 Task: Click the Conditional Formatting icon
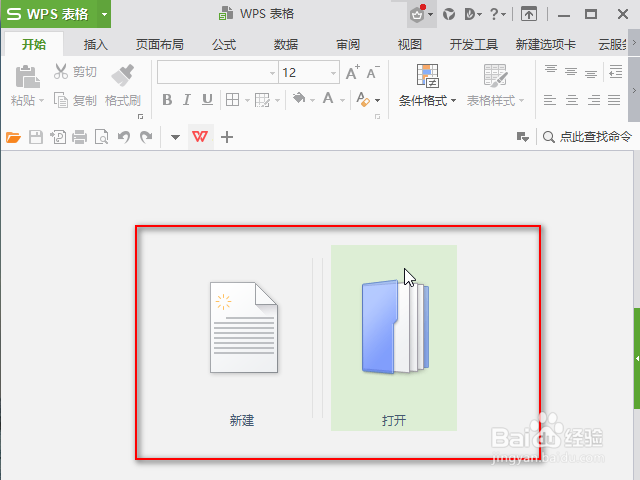(x=427, y=76)
